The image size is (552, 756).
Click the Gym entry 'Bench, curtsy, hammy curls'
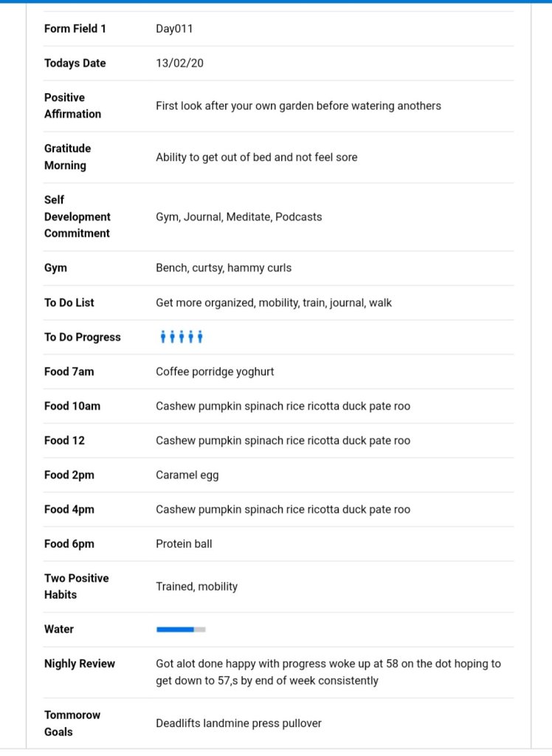pyautogui.click(x=223, y=268)
